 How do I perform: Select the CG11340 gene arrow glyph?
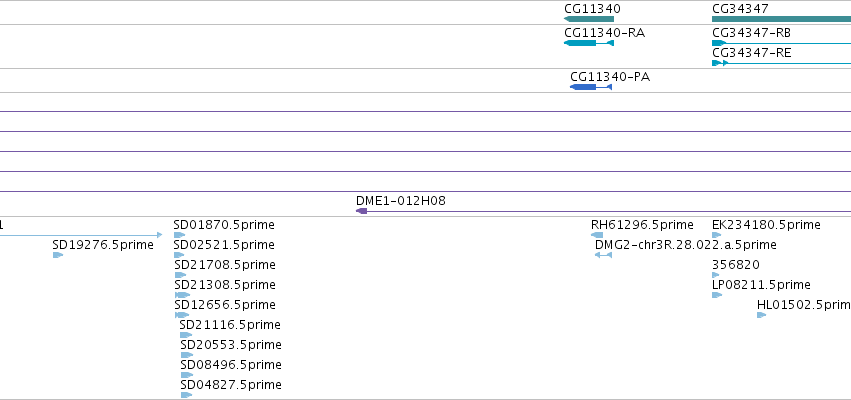(589, 19)
